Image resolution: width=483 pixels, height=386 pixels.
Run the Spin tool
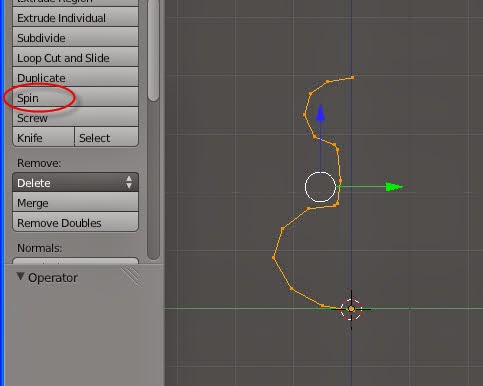(x=75, y=97)
